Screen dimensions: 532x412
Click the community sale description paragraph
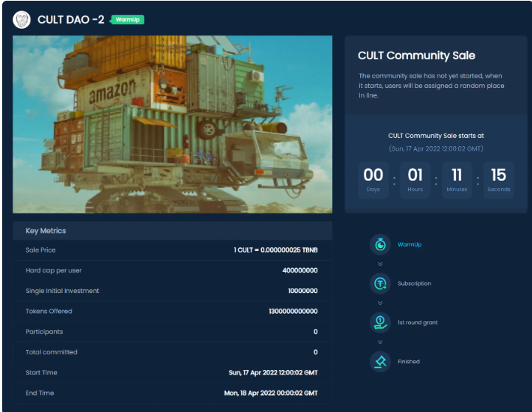click(x=431, y=86)
